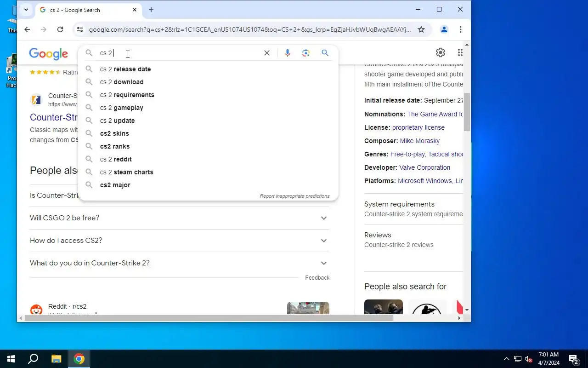588x368 pixels.
Task: Reload the page
Action: [x=60, y=29]
